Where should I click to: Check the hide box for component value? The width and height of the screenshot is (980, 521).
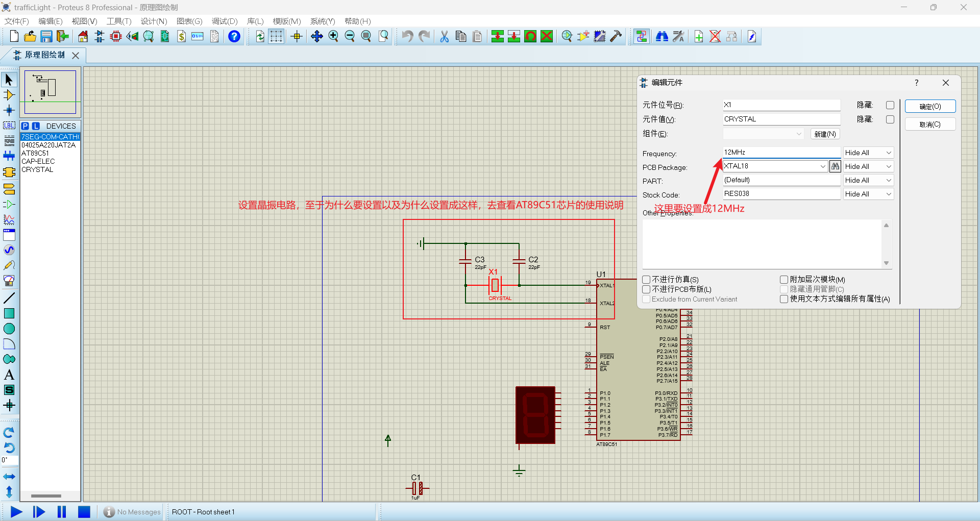[890, 119]
